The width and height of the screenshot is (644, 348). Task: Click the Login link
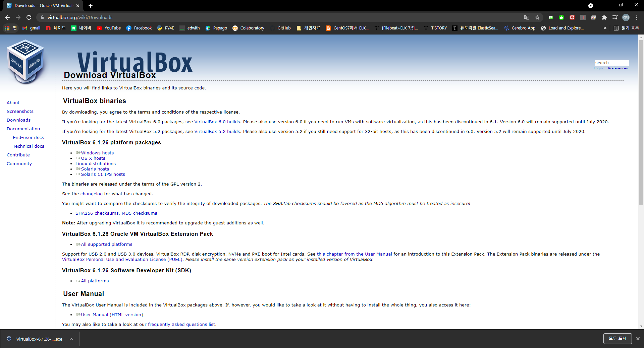click(x=598, y=68)
